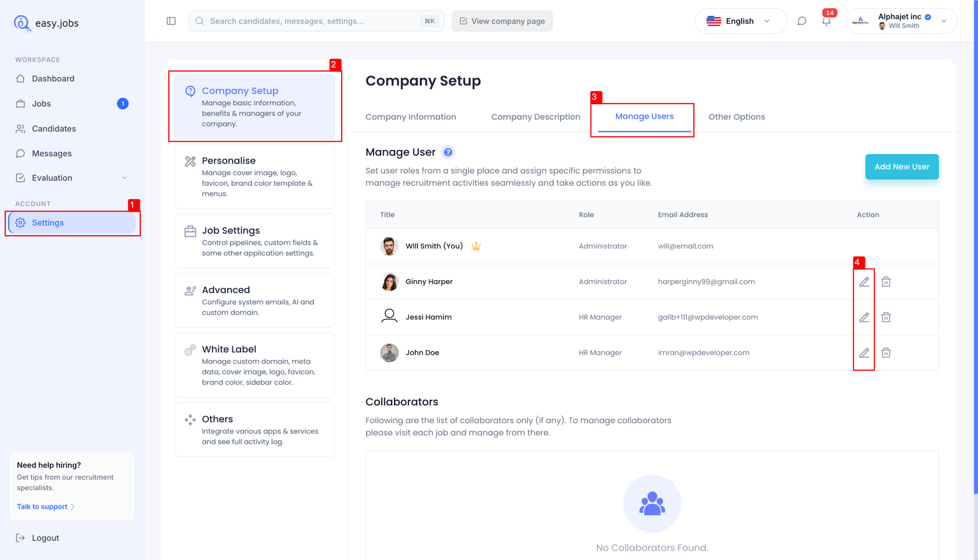Click the Add New User button
Screen dimensions: 978x560
[902, 167]
